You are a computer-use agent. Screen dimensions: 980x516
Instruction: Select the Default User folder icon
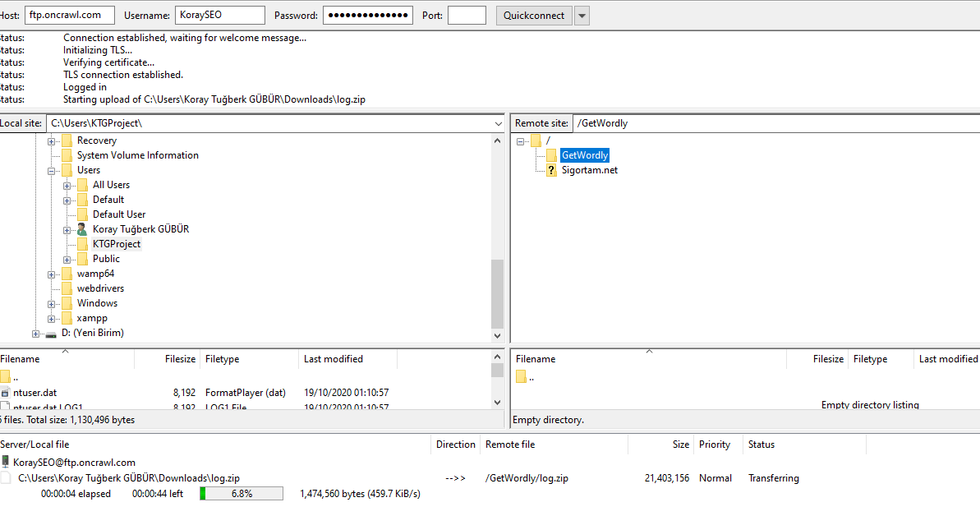(82, 214)
